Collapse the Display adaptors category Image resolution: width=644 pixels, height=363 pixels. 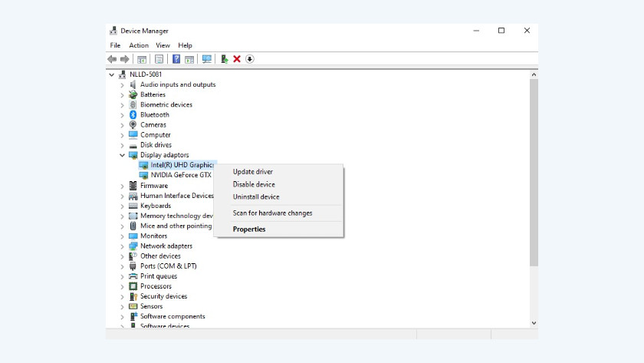pyautogui.click(x=122, y=155)
